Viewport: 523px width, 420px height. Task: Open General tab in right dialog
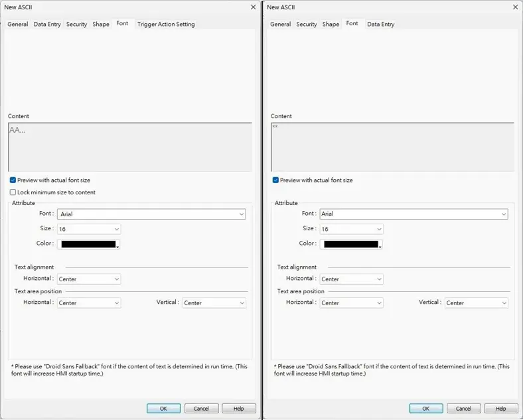280,25
